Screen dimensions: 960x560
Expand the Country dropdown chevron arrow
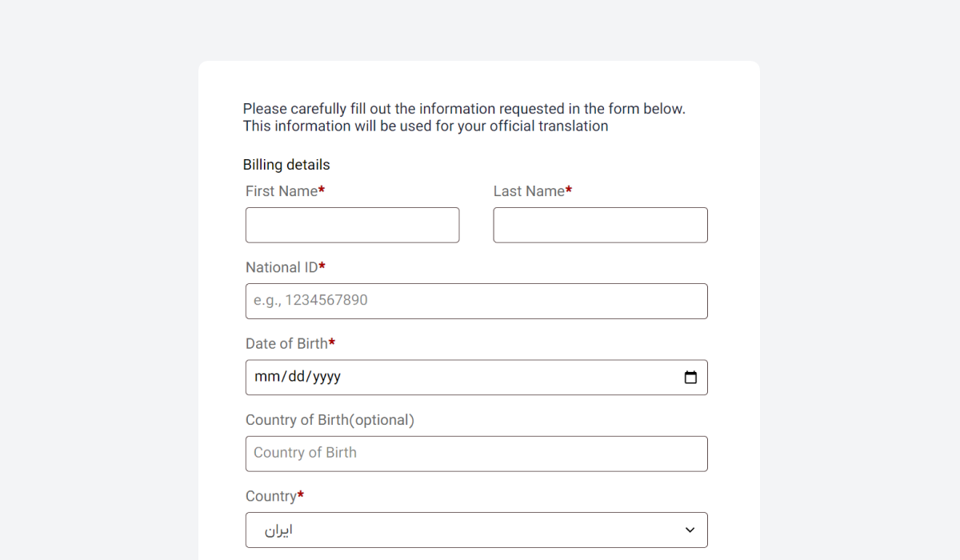690,530
